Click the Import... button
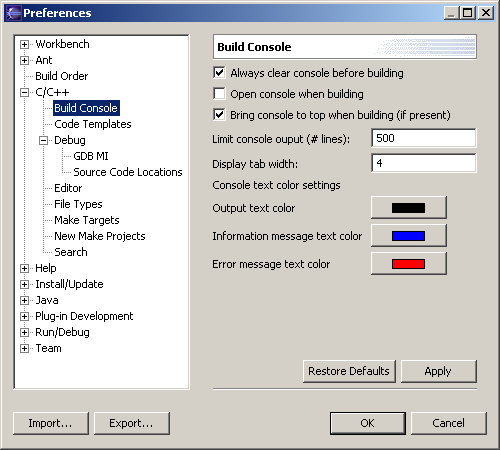The height and width of the screenshot is (450, 500). click(51, 423)
